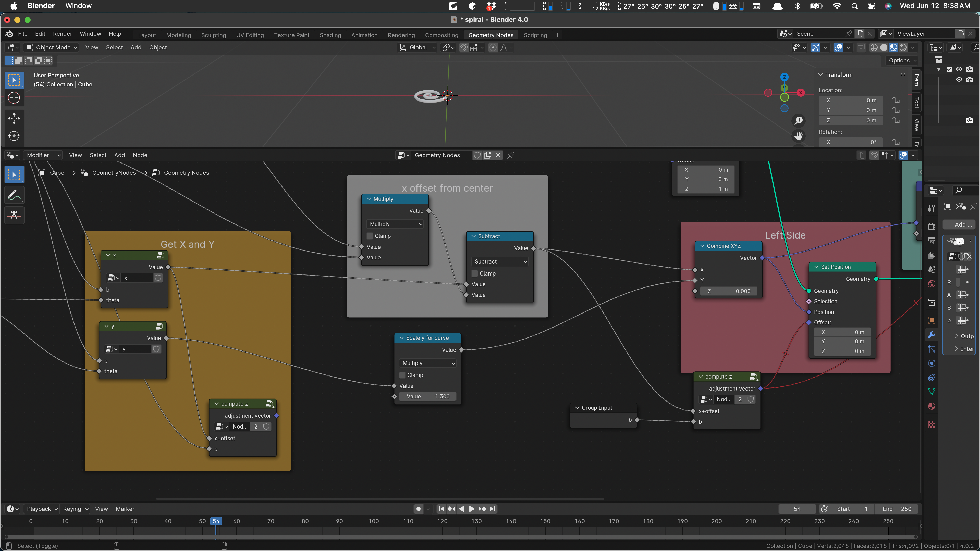980x551 pixels.
Task: Jump to the timeline start frame
Action: [441, 509]
